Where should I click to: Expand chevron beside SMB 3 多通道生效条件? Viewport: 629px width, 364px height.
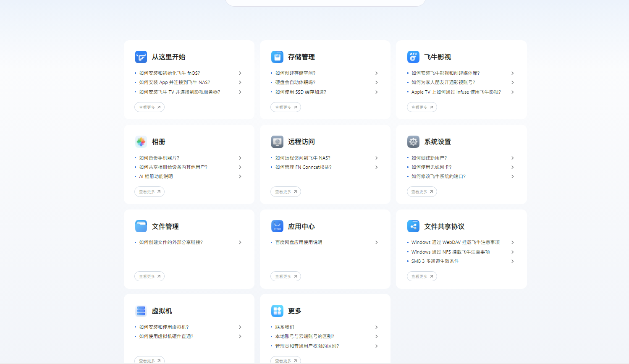pyautogui.click(x=512, y=261)
